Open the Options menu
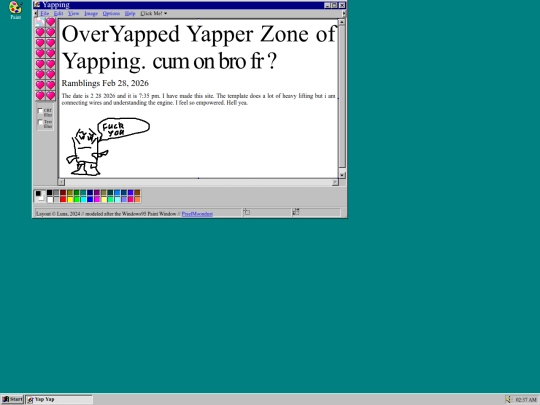Viewport: 540px width, 405px height. [111, 13]
